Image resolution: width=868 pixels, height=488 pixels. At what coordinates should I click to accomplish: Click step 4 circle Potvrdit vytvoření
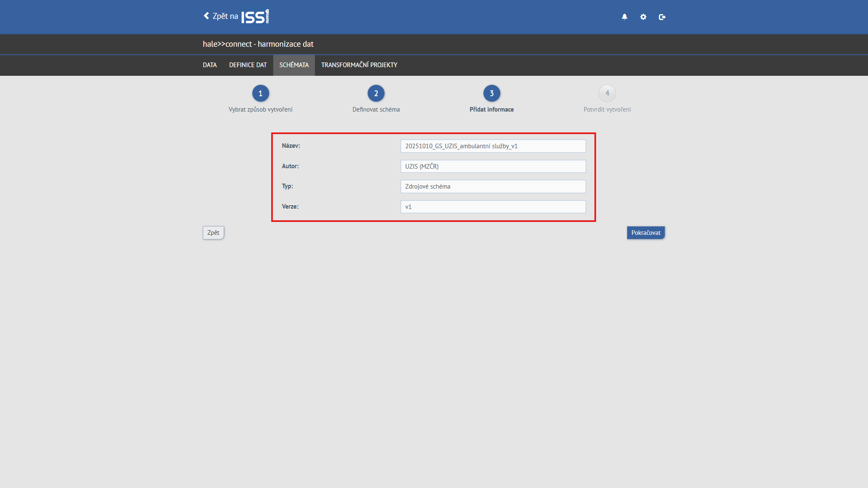tap(607, 93)
